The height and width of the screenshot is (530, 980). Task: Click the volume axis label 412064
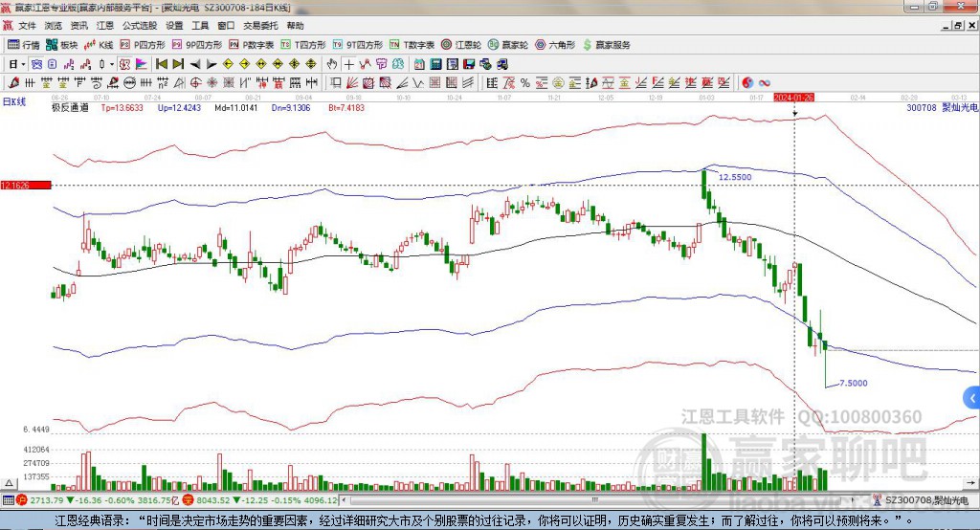tap(36, 450)
